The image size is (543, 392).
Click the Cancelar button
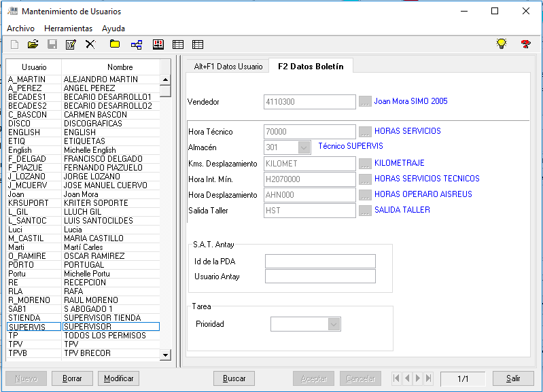(360, 378)
